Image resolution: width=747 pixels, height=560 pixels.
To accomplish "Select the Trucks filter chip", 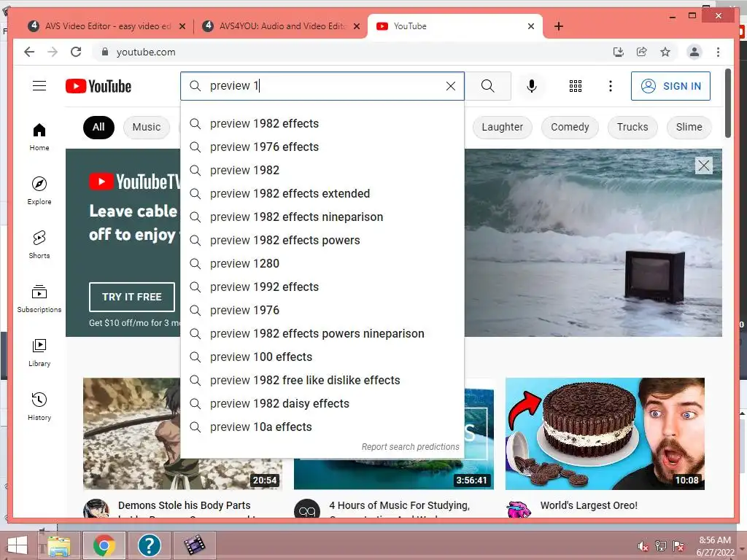I will point(632,127).
